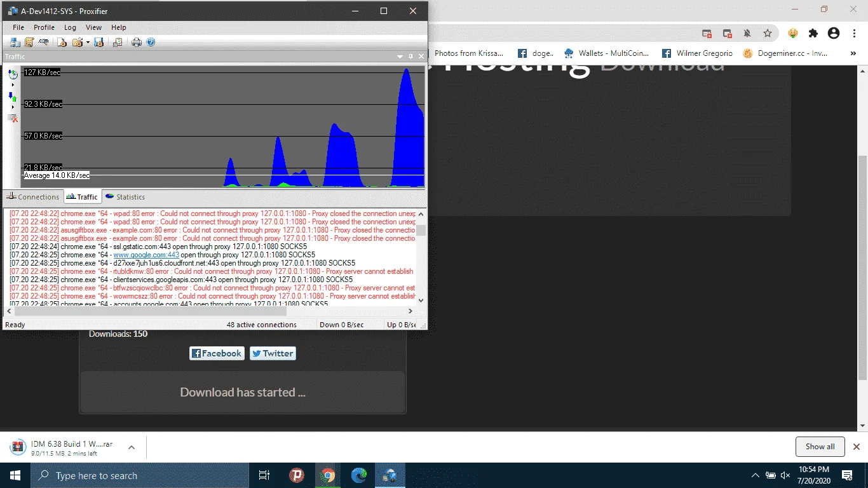Open options chevron for IDM download item

[132, 447]
